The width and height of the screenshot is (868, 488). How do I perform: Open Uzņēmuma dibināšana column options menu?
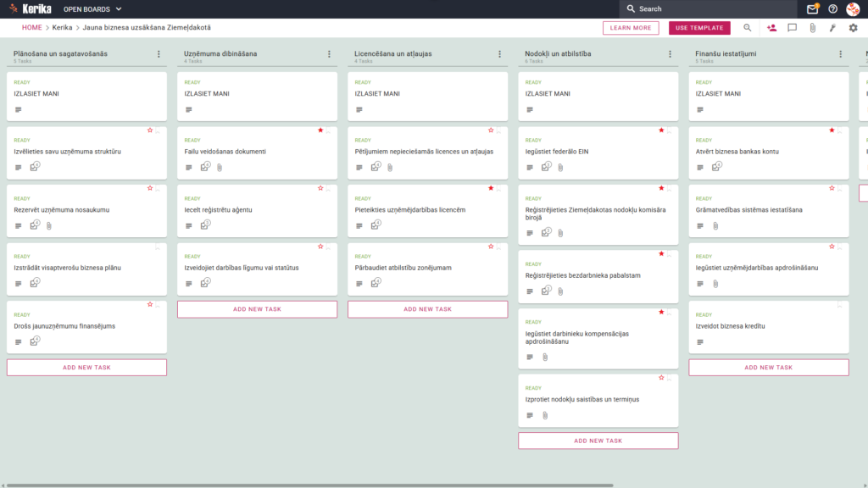(x=330, y=54)
